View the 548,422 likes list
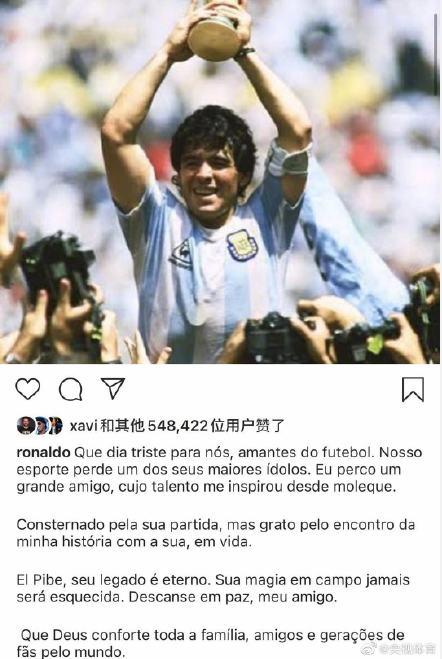 [x=177, y=426]
